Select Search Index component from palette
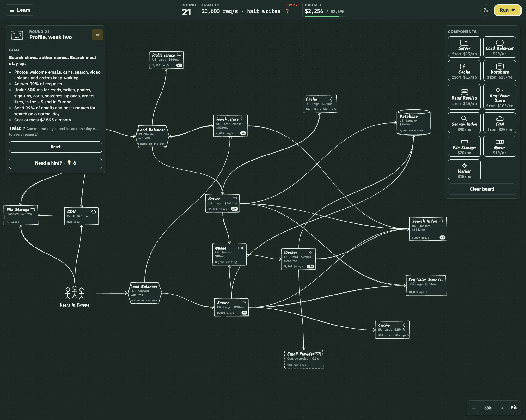Screen dimensions: 526x420 [x=464, y=123]
